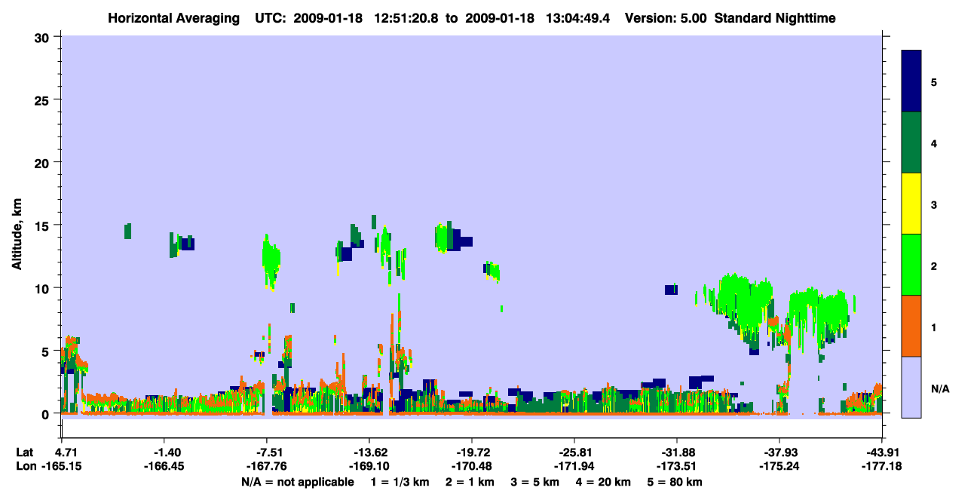Screen dimensions: 980x503
Task: Click the '1 = 1/3 km' legend text
Action: (x=400, y=482)
